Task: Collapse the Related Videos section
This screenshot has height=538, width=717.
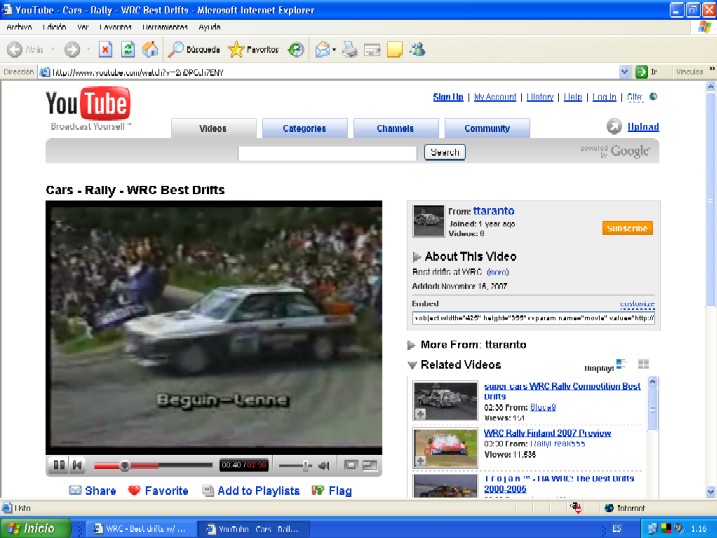Action: [412, 365]
